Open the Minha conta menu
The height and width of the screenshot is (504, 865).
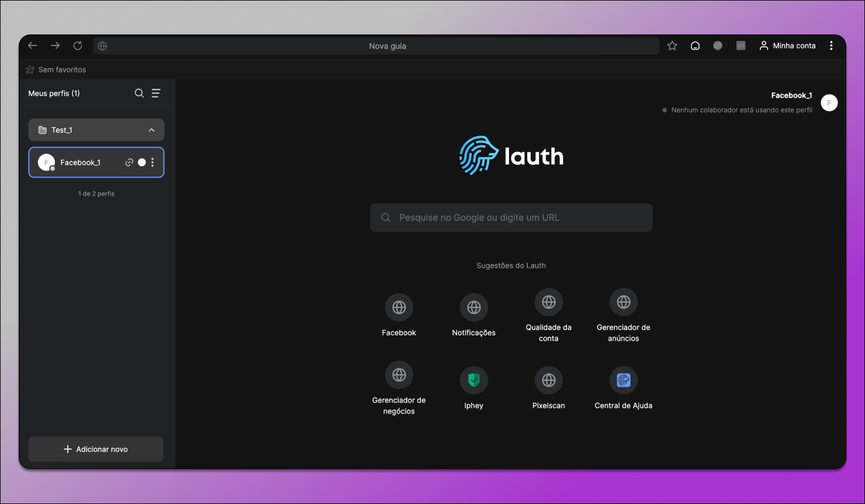click(x=787, y=46)
